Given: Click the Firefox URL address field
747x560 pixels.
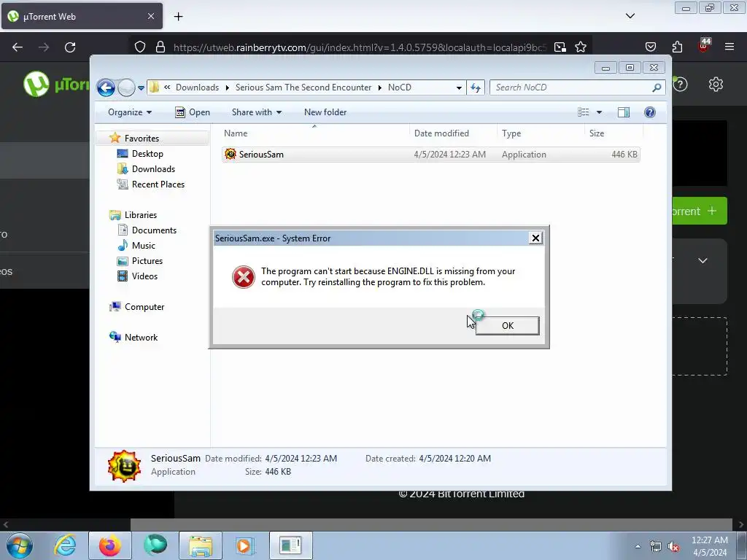Looking at the screenshot, I should (360, 47).
